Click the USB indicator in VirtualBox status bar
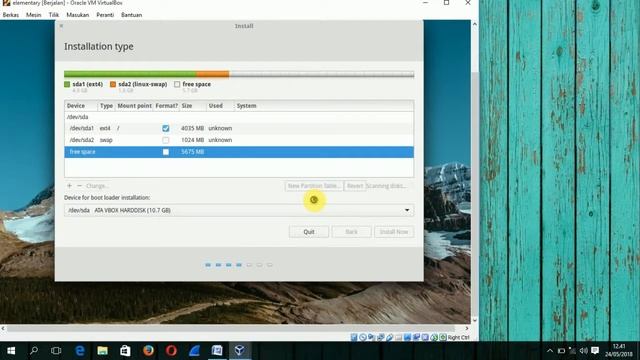This screenshot has height=360, width=640. (x=389, y=337)
